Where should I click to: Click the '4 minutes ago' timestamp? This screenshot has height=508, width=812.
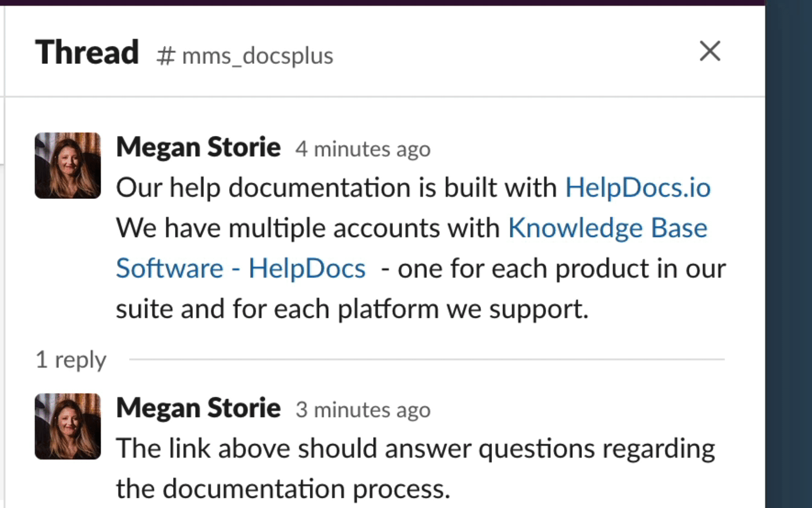tap(362, 149)
